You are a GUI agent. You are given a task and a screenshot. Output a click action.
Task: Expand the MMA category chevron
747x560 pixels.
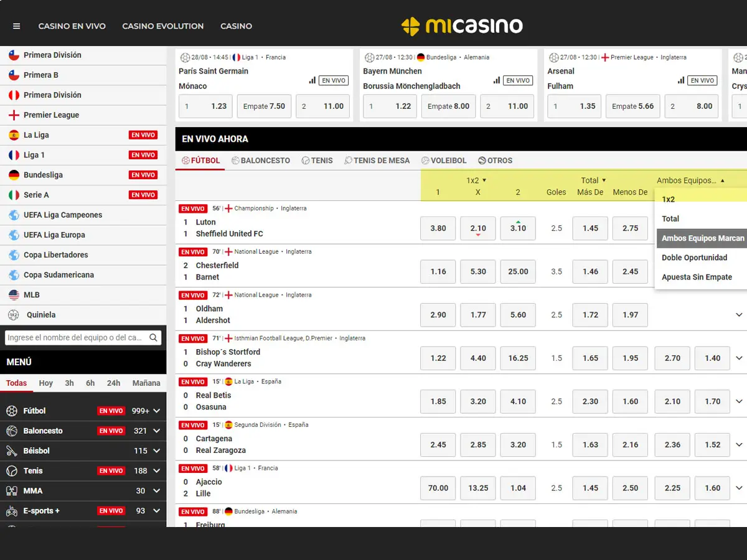click(157, 491)
